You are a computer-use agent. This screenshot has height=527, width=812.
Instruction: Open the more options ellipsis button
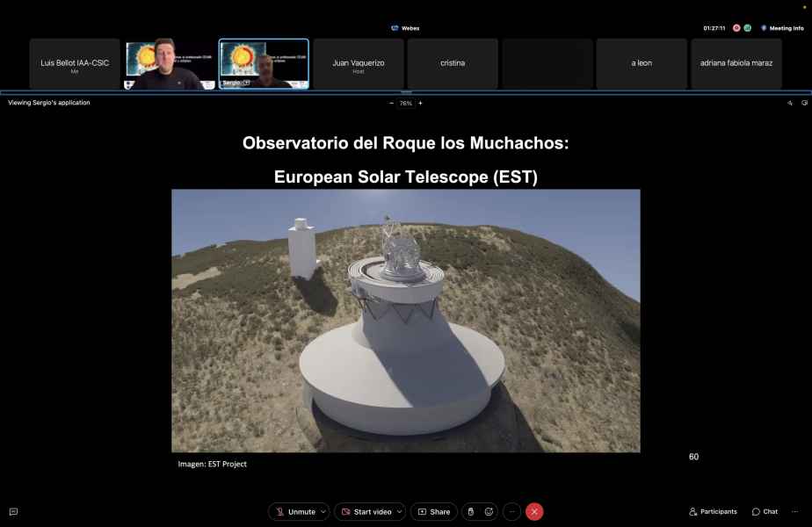(512, 511)
